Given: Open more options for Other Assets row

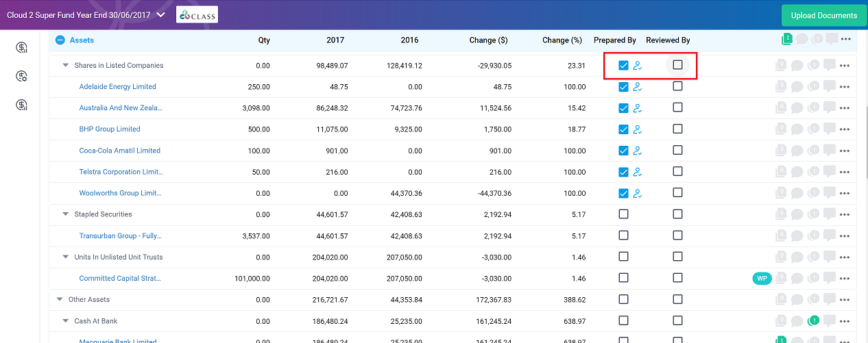Looking at the screenshot, I should click(845, 300).
